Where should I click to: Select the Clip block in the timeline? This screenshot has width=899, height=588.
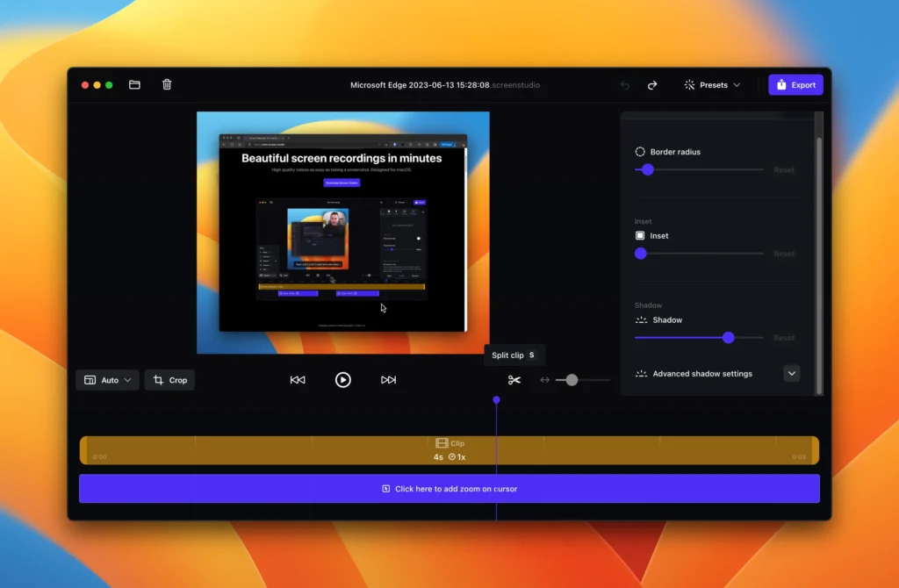pos(449,448)
